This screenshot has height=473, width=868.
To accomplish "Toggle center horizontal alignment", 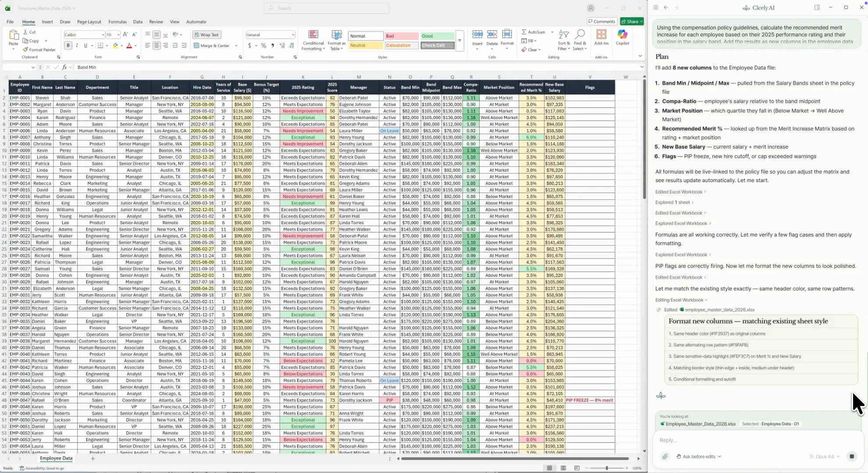I will tap(157, 46).
